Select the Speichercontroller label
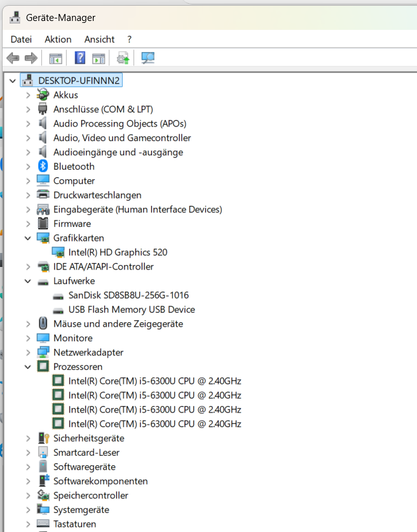This screenshot has width=417, height=532. 91,495
